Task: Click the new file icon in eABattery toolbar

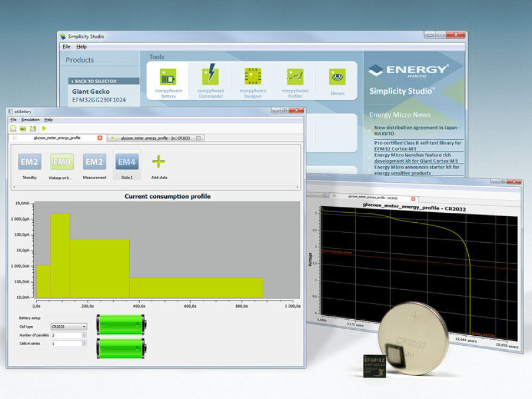Action: tap(13, 128)
